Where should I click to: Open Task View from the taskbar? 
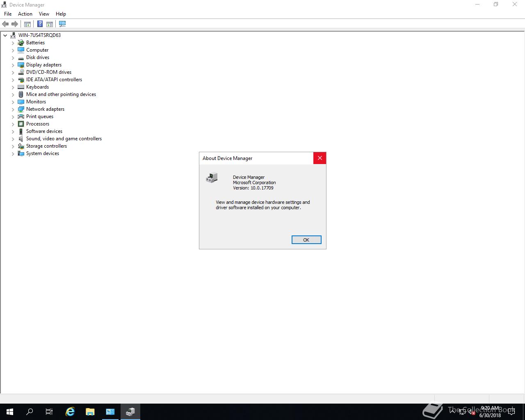tap(49, 412)
